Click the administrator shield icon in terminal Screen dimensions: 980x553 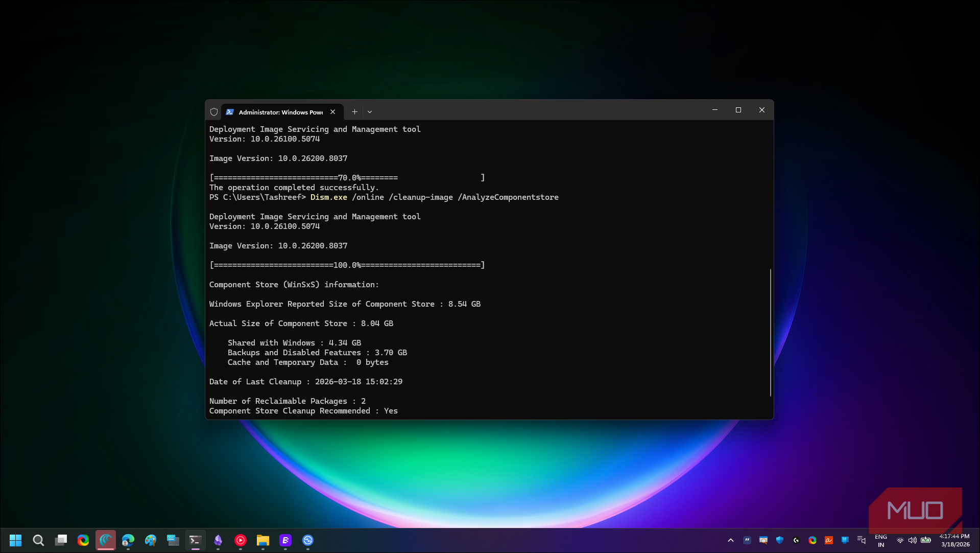coord(214,112)
